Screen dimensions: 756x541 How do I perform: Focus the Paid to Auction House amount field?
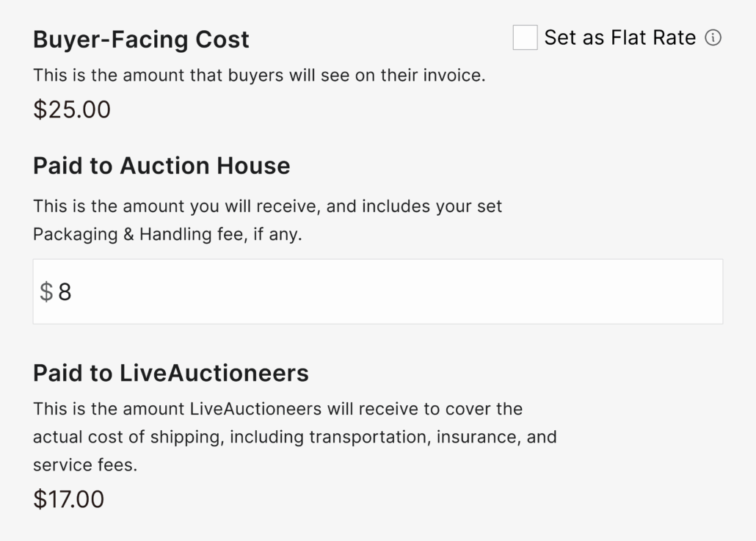[377, 291]
